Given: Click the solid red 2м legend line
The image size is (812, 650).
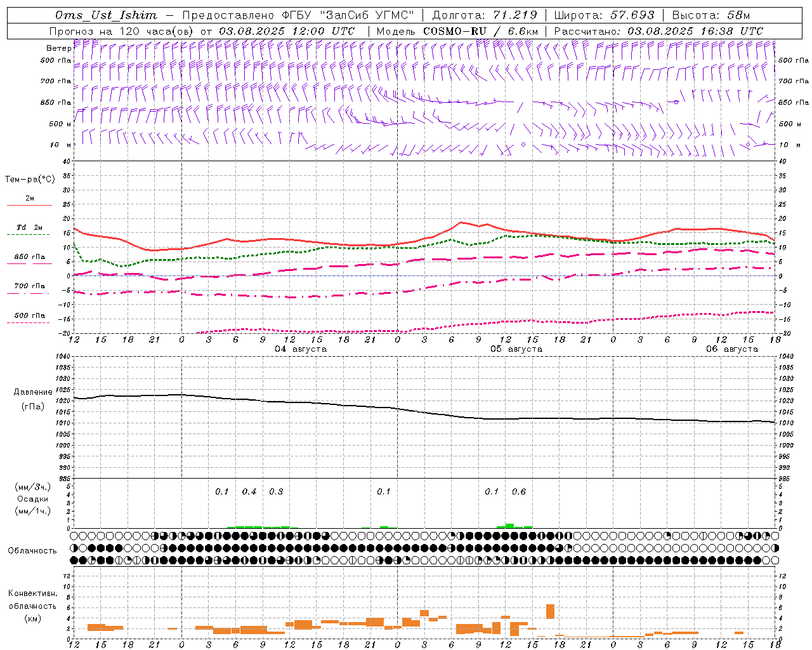Looking at the screenshot, I should (29, 205).
